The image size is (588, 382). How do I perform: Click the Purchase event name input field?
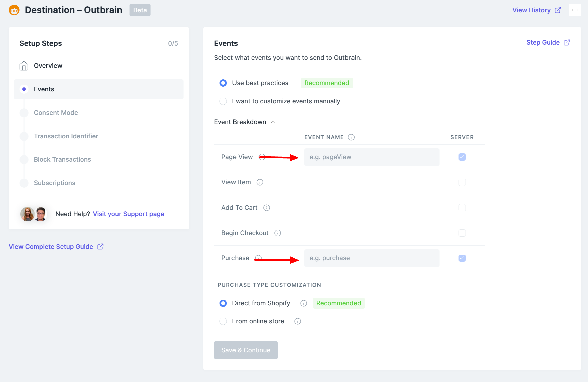coord(372,258)
